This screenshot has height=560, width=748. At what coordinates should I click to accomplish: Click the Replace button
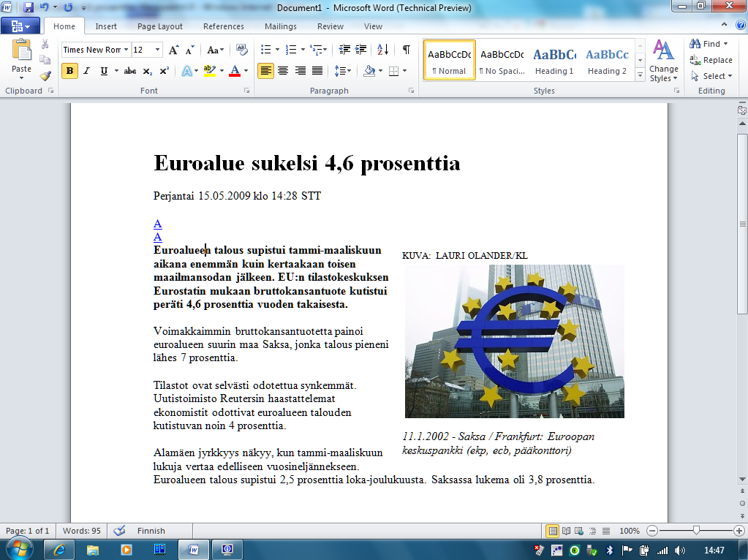pyautogui.click(x=711, y=60)
